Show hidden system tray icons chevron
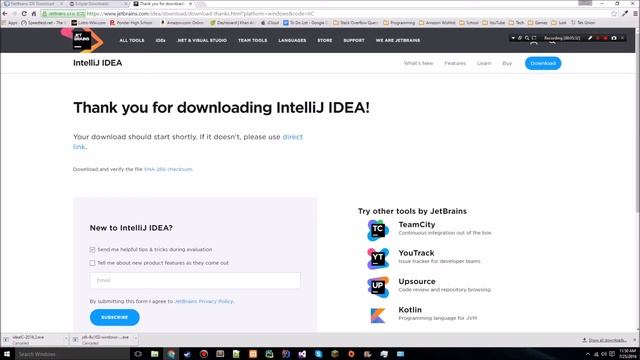640x360 pixels. (588, 354)
